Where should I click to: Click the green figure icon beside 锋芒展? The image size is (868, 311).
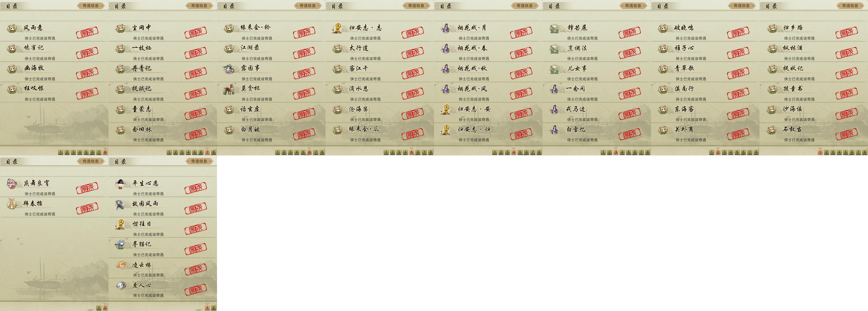[555, 28]
